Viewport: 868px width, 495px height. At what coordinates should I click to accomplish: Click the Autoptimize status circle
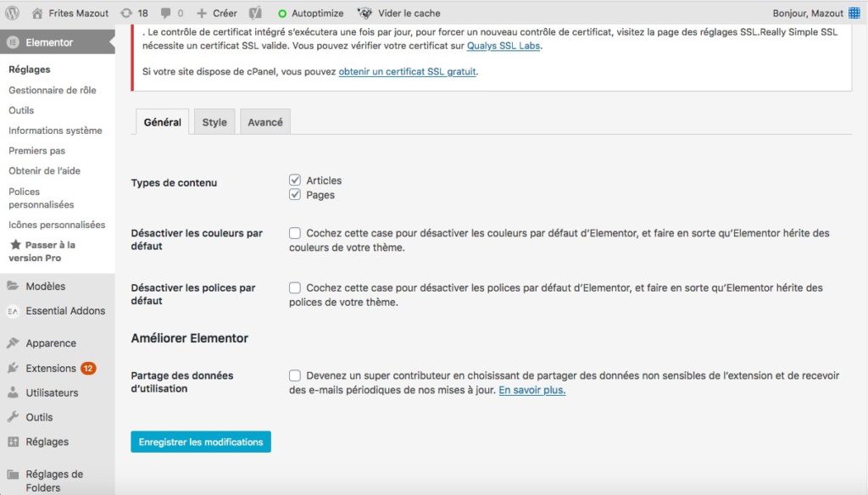coord(282,14)
